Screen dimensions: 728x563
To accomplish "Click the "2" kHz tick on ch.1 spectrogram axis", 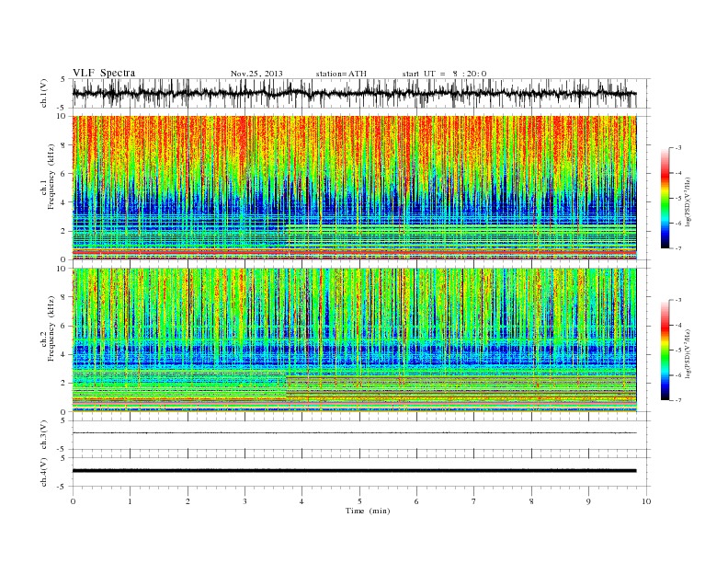I will [x=64, y=231].
